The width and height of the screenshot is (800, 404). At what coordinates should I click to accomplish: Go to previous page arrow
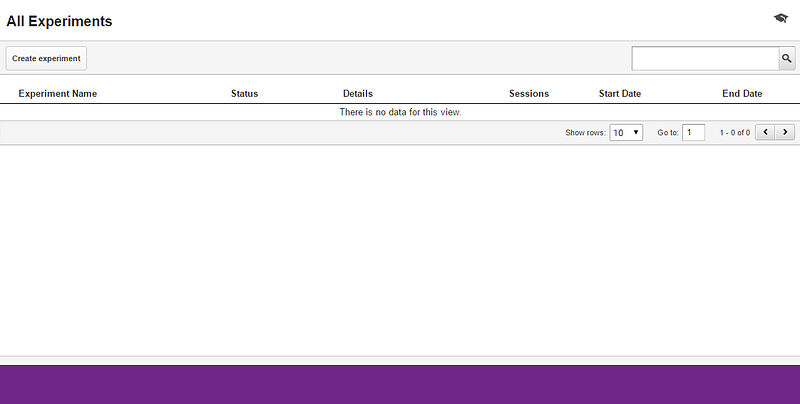pos(765,133)
